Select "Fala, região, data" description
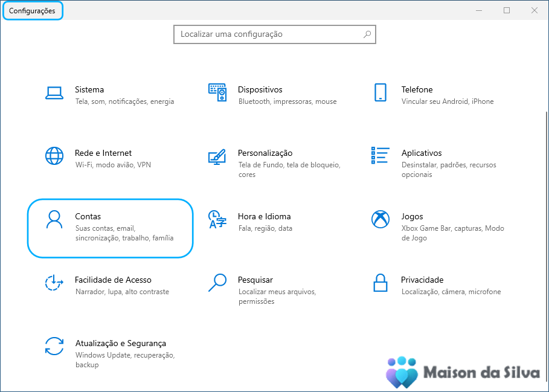The image size is (549, 392). pyautogui.click(x=265, y=228)
